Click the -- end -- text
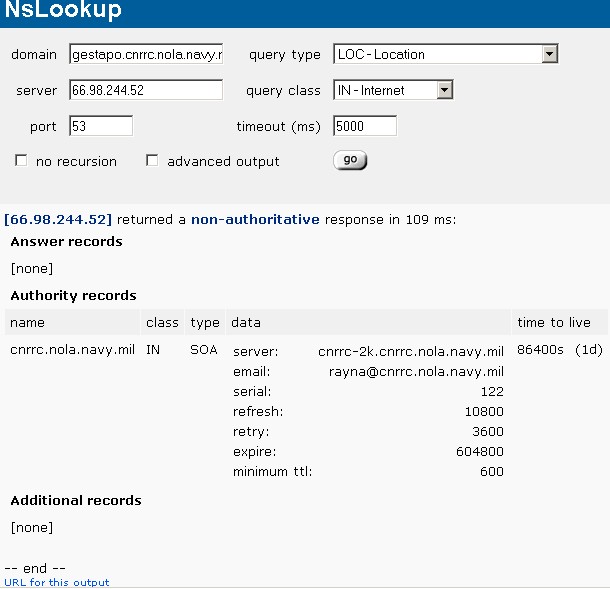Image resolution: width=610 pixels, height=589 pixels. pos(35,568)
